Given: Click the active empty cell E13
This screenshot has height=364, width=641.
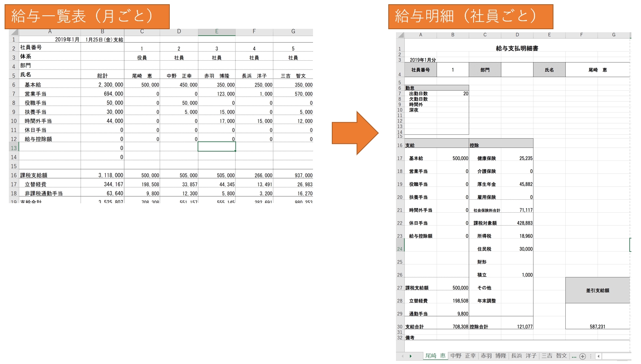Looking at the screenshot, I should [x=217, y=147].
